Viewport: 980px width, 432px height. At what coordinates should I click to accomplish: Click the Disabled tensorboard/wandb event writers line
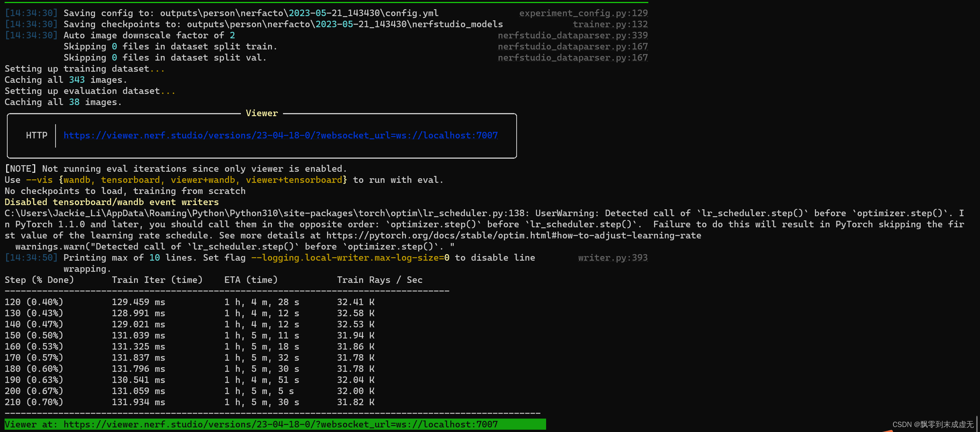(111, 202)
